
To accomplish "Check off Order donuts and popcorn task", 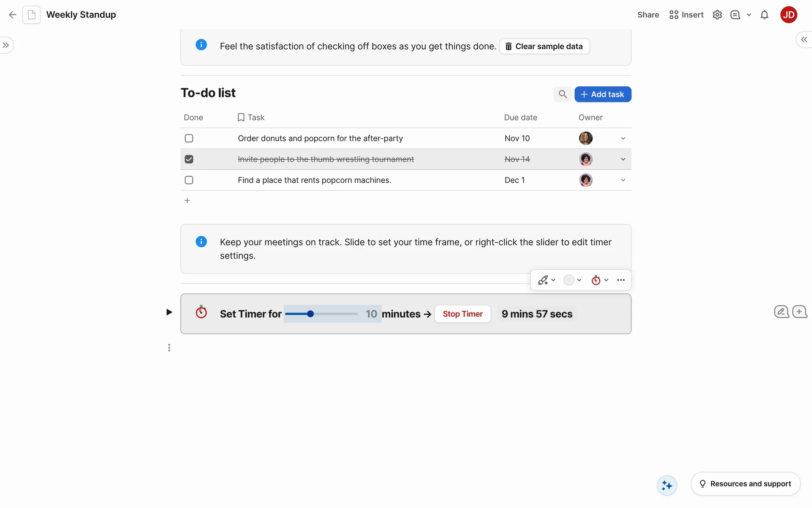I will (189, 138).
